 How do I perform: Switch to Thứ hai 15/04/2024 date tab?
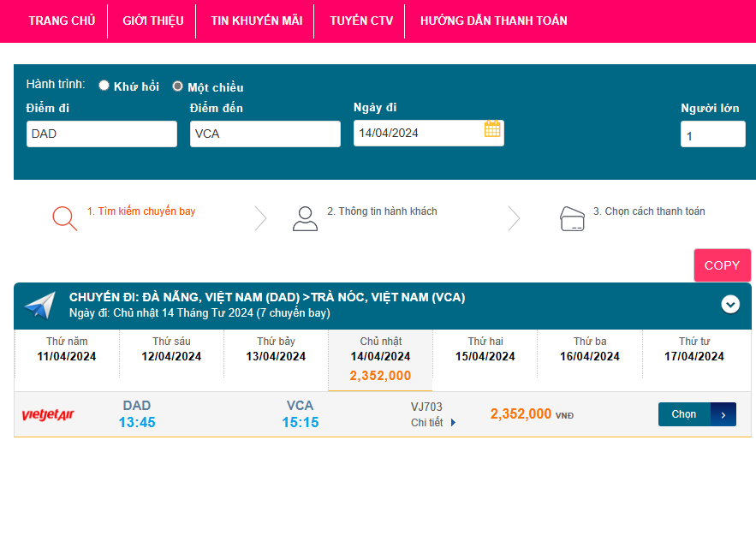(485, 349)
